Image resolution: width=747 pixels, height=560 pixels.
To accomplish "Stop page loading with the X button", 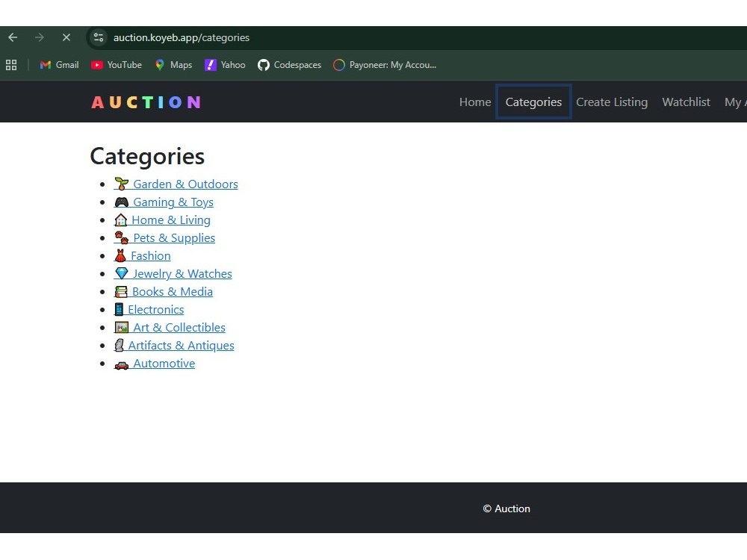I will click(x=66, y=37).
